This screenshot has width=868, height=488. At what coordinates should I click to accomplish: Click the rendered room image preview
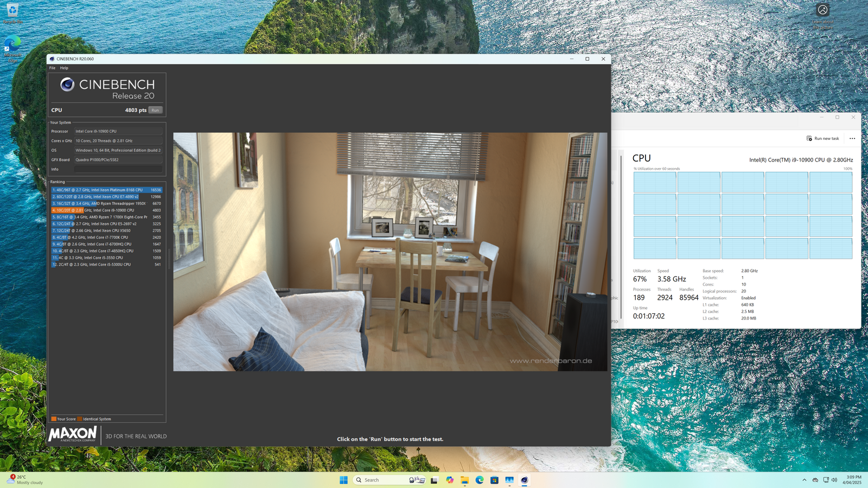click(x=390, y=252)
